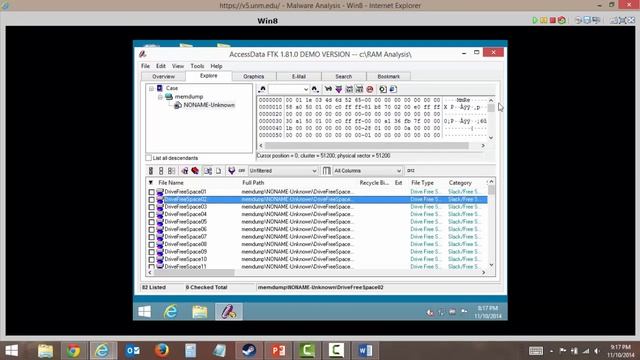Check the box for DriveFreeSpace03
The height and width of the screenshot is (360, 640).
pyautogui.click(x=151, y=207)
